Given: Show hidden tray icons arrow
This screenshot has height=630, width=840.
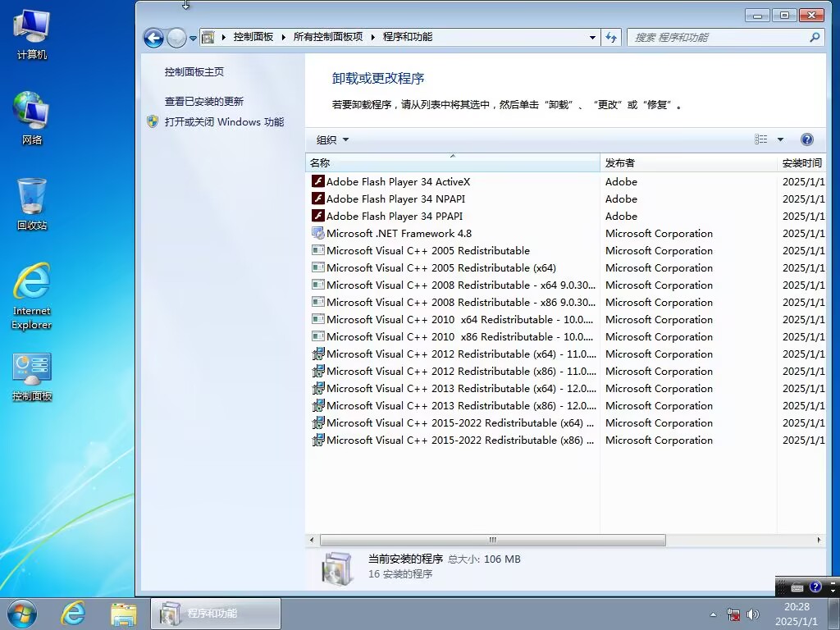Looking at the screenshot, I should pos(713,614).
